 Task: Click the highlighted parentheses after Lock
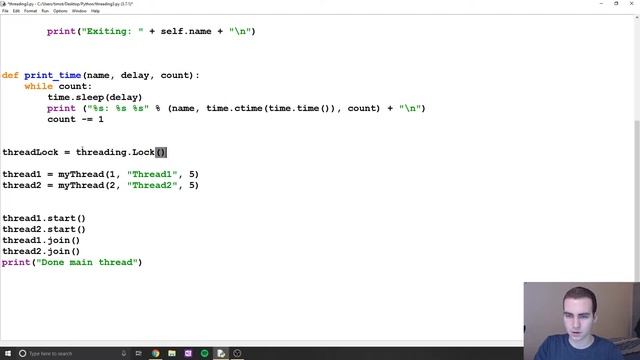161,152
